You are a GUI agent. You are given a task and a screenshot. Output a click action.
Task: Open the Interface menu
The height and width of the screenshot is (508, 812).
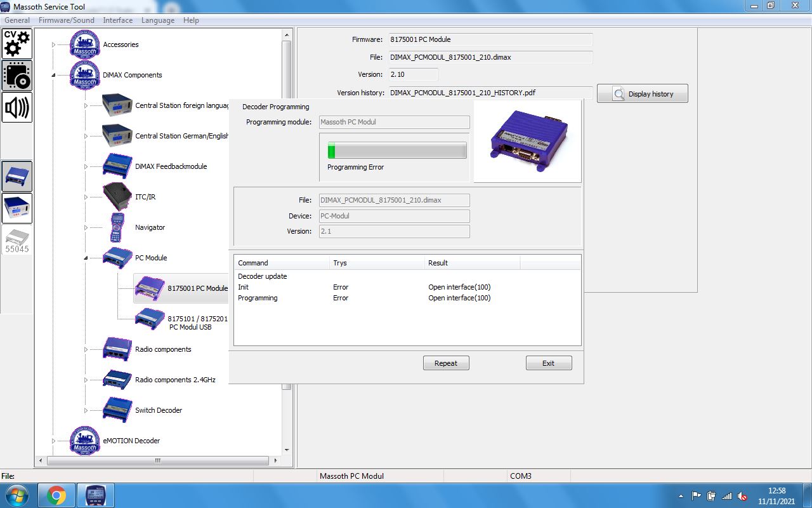[x=118, y=20]
